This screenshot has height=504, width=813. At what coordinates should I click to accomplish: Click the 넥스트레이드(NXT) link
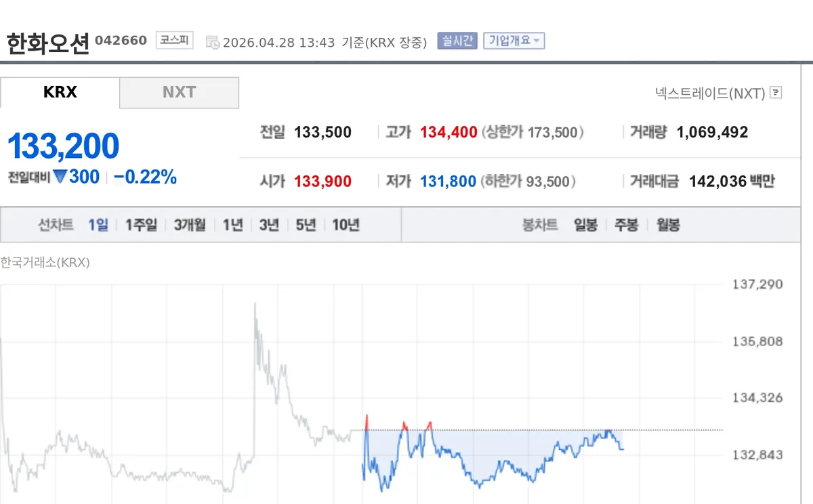(x=710, y=93)
